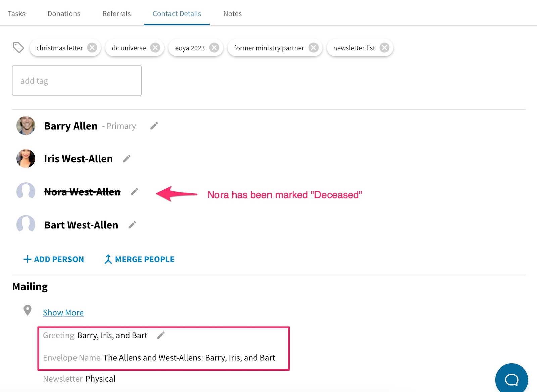Click greeting text Barry, Iris, and Bart

[x=112, y=335]
